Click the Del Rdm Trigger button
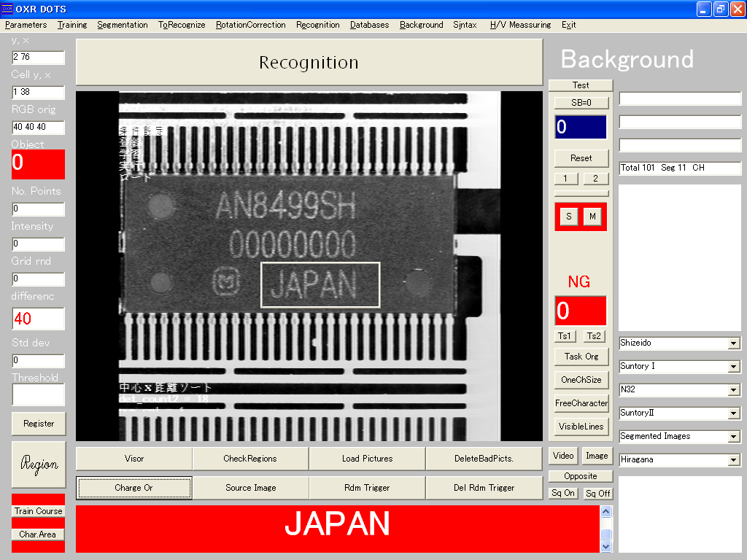 click(484, 488)
